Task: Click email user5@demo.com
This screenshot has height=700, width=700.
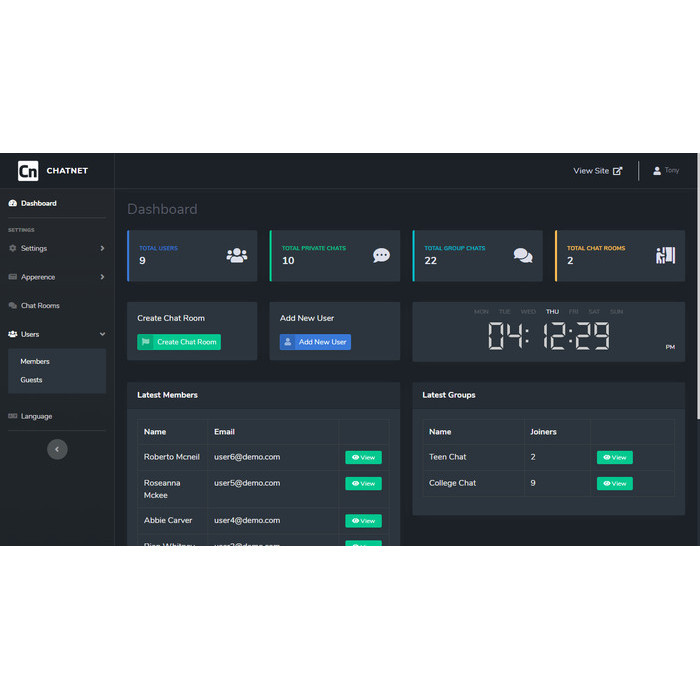Action: click(247, 483)
